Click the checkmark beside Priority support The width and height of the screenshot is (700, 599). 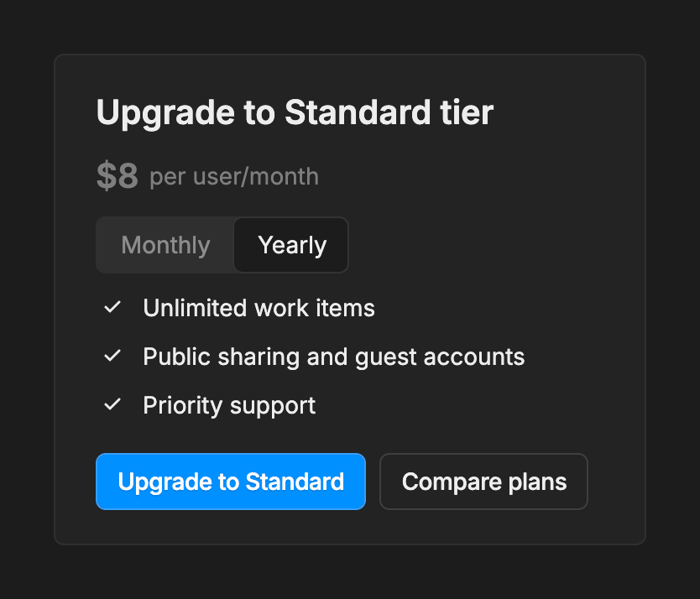tap(112, 405)
